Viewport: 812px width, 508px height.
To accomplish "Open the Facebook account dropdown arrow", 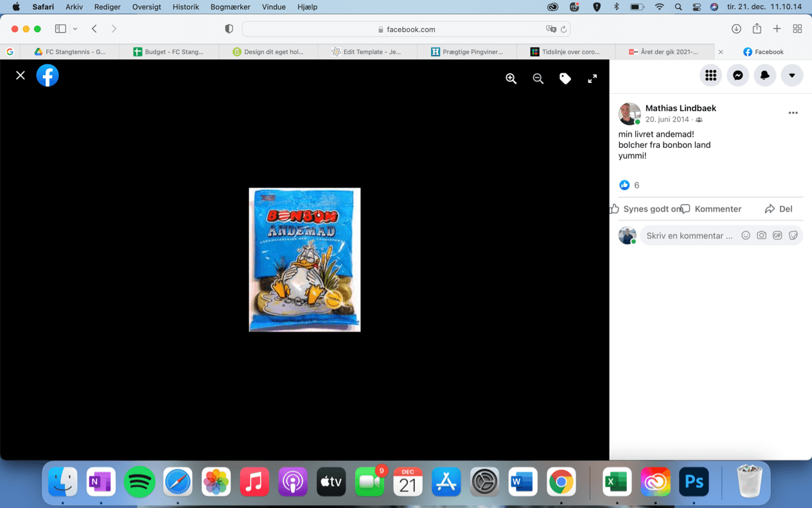I will tap(792, 75).
